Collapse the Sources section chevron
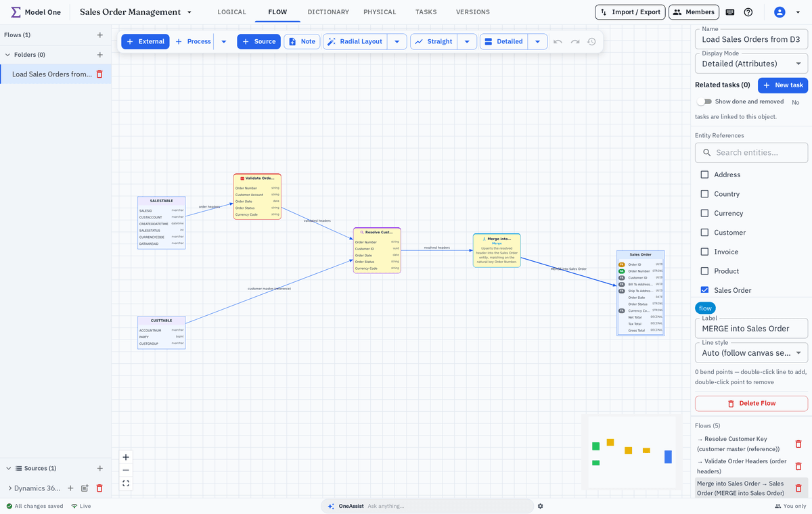This screenshot has height=514, width=812. 9,468
